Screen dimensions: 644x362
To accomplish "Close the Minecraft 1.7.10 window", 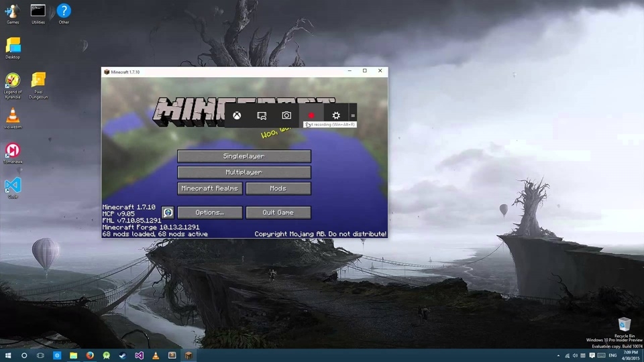I will [x=380, y=71].
